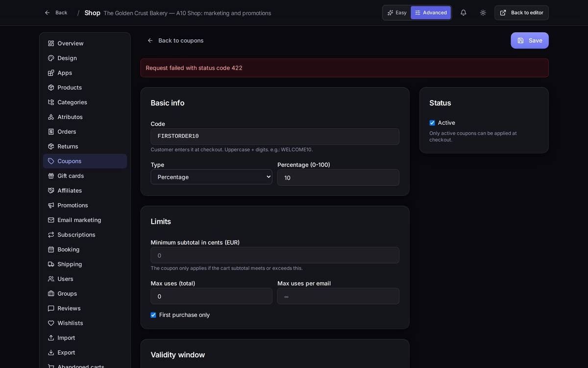This screenshot has height=368, width=588.
Task: Toggle the First purchase only checkbox
Action: click(x=153, y=315)
